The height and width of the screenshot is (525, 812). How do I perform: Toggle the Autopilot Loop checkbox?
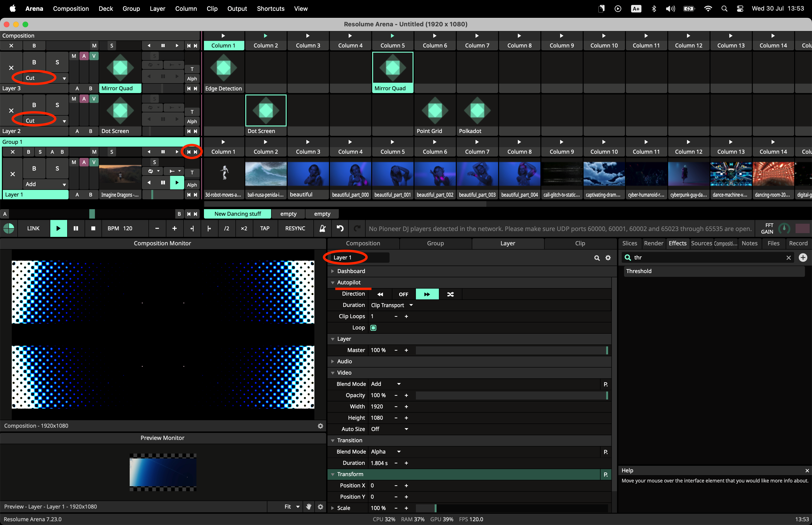[x=373, y=328]
